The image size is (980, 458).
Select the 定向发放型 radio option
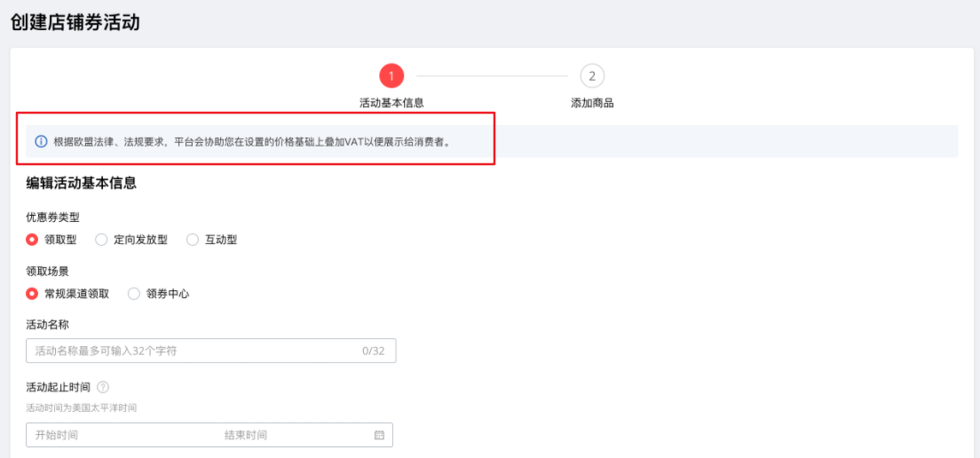(x=101, y=240)
